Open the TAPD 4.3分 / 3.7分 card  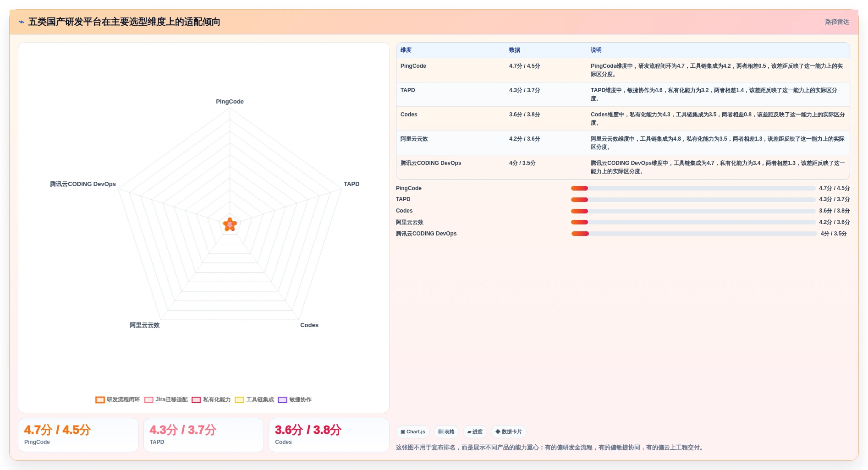pos(203,435)
